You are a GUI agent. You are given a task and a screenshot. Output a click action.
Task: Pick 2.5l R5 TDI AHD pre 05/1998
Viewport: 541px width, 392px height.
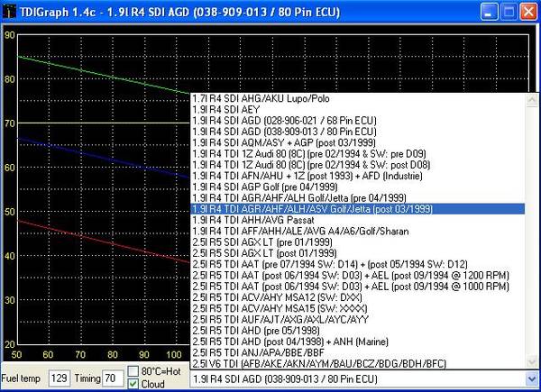coord(357,331)
